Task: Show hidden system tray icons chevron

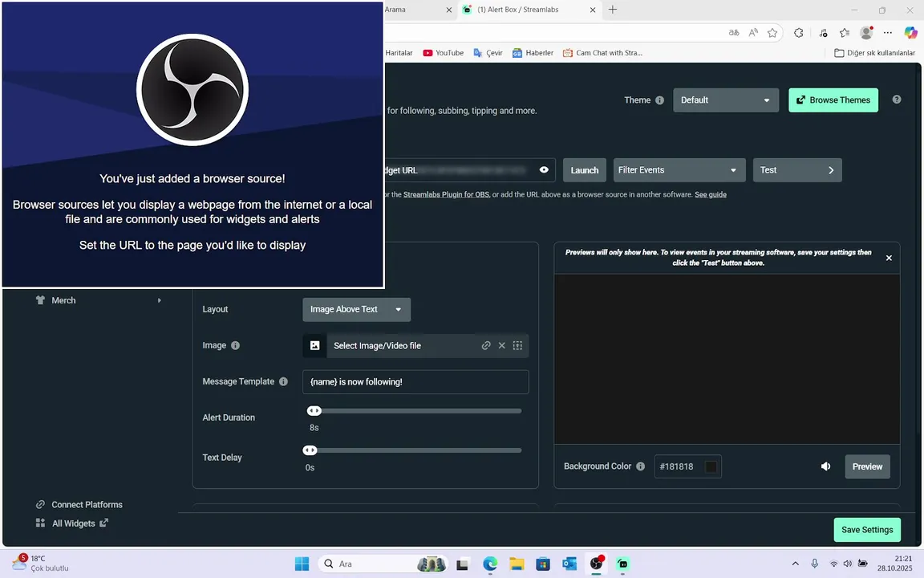Action: coord(795,564)
